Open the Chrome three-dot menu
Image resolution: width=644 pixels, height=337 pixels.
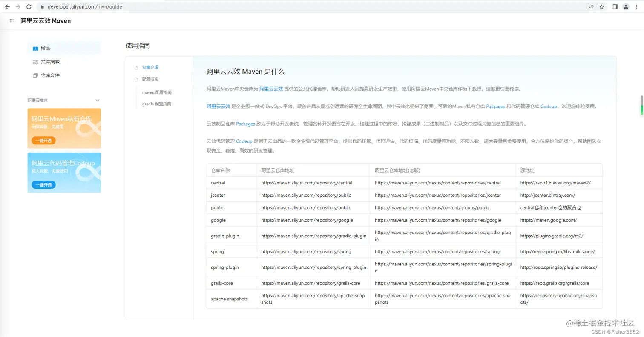pos(637,7)
